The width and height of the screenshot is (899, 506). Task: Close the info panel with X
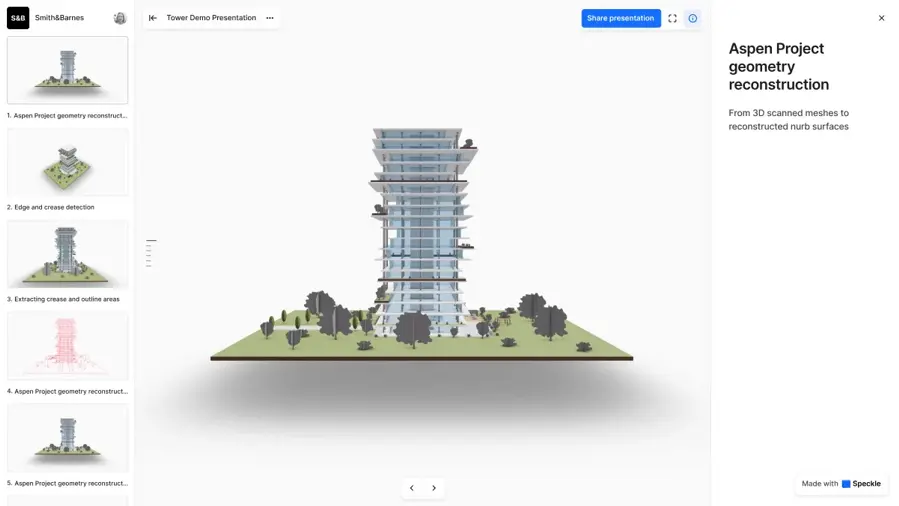(881, 18)
